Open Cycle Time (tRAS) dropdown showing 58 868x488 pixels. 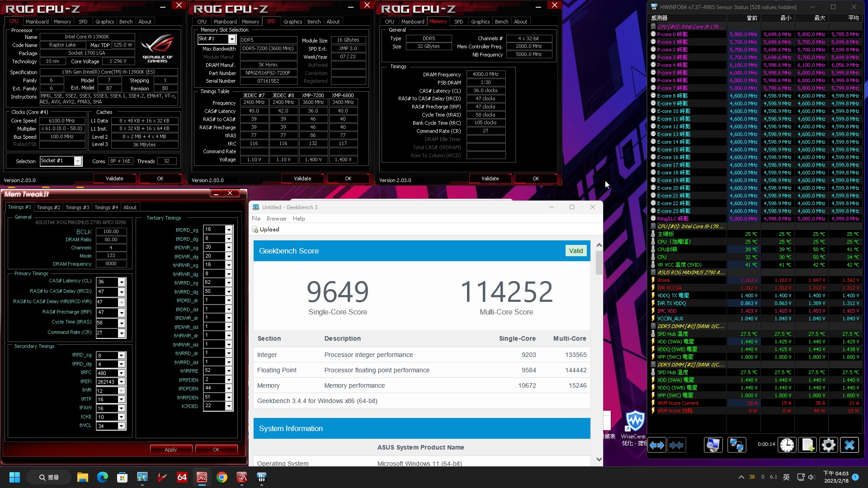[x=121, y=323]
